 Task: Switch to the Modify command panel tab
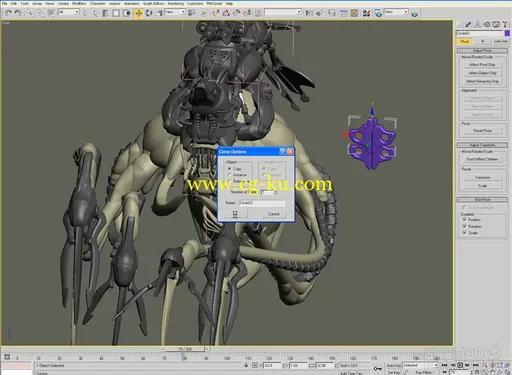point(468,24)
